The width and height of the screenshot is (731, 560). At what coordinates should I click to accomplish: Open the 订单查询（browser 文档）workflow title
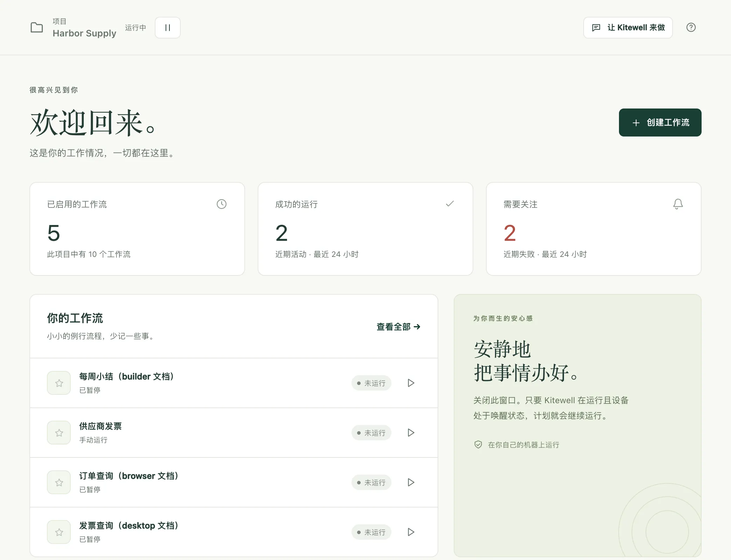[128, 476]
